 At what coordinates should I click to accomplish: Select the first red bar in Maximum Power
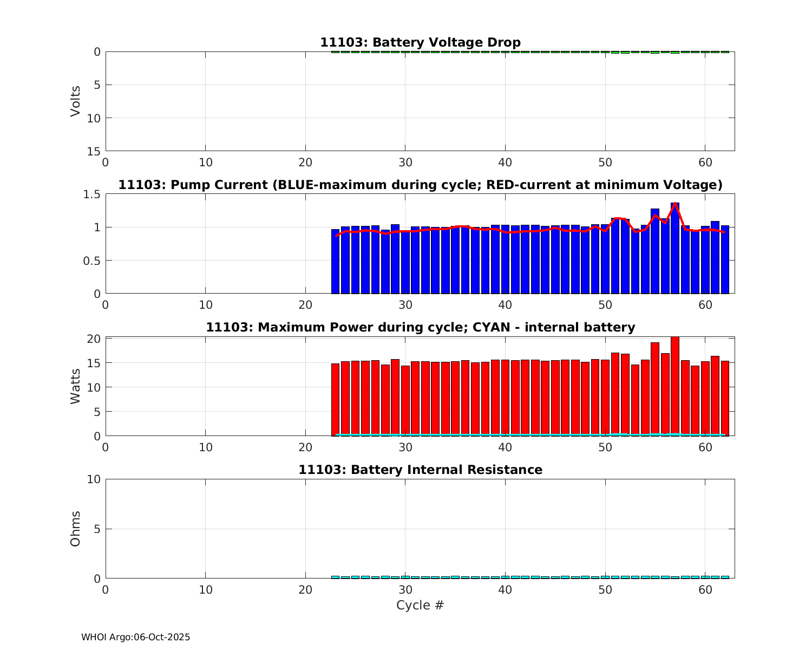pyautogui.click(x=335, y=400)
